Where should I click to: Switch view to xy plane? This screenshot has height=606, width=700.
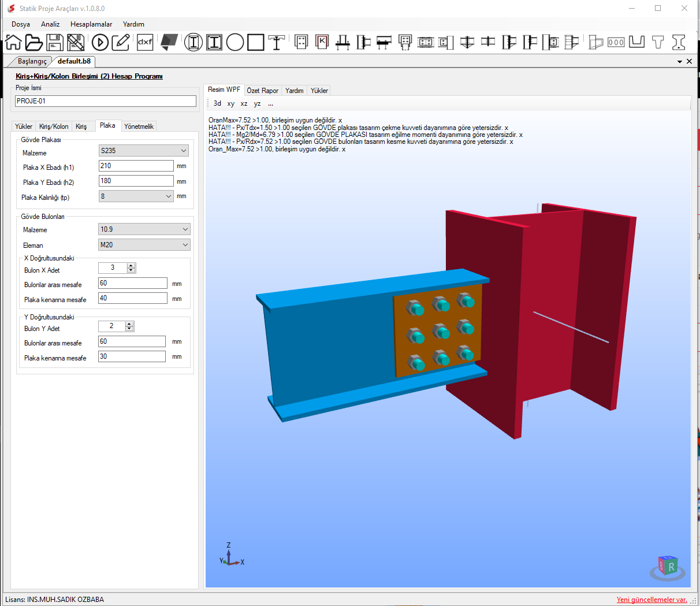point(230,104)
